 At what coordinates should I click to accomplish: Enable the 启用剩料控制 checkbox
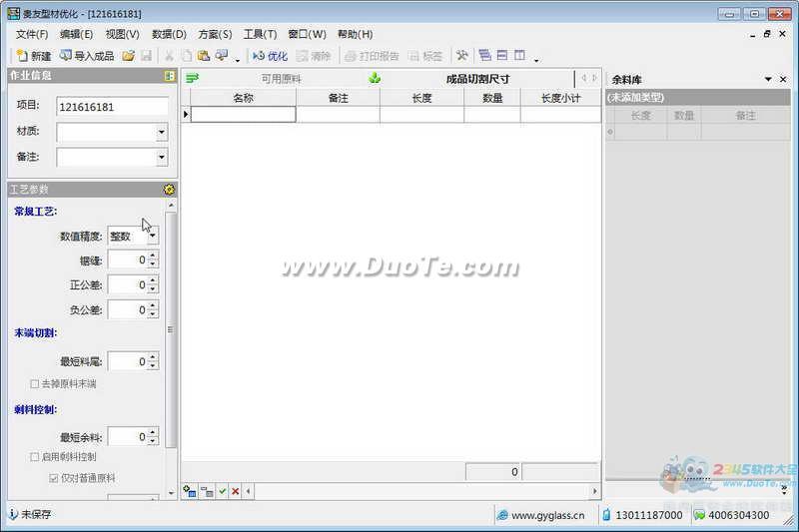35,457
